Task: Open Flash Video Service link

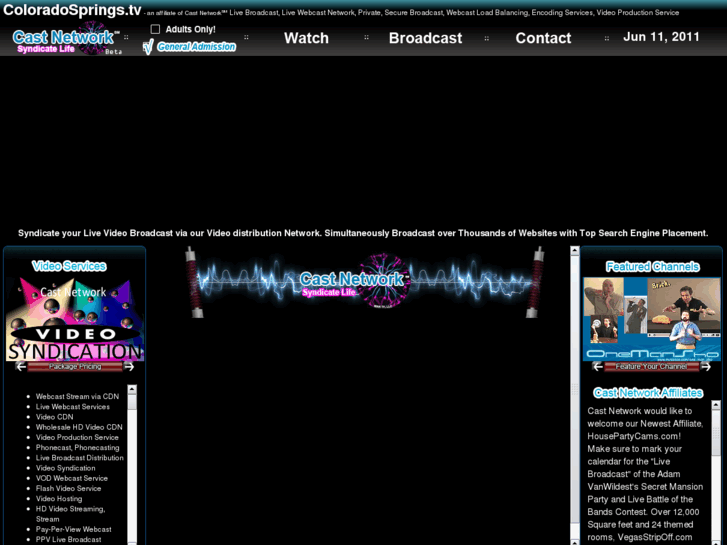Action: (x=68, y=488)
